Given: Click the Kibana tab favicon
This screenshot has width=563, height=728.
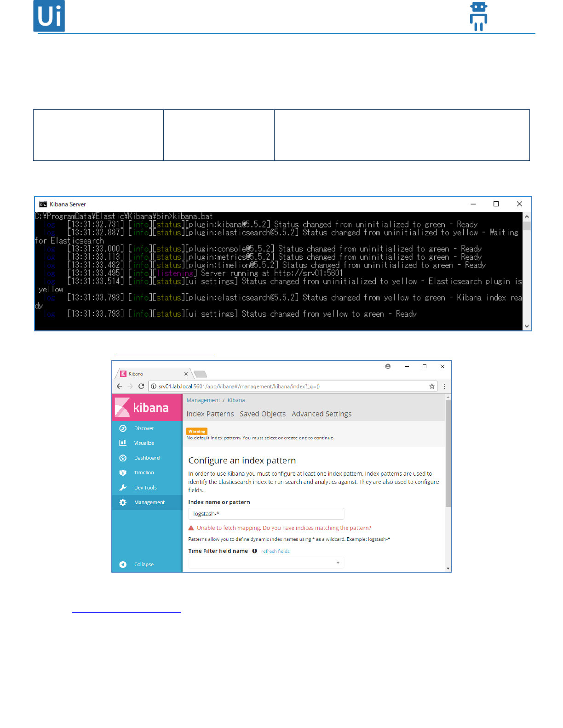Looking at the screenshot, I should tap(123, 374).
